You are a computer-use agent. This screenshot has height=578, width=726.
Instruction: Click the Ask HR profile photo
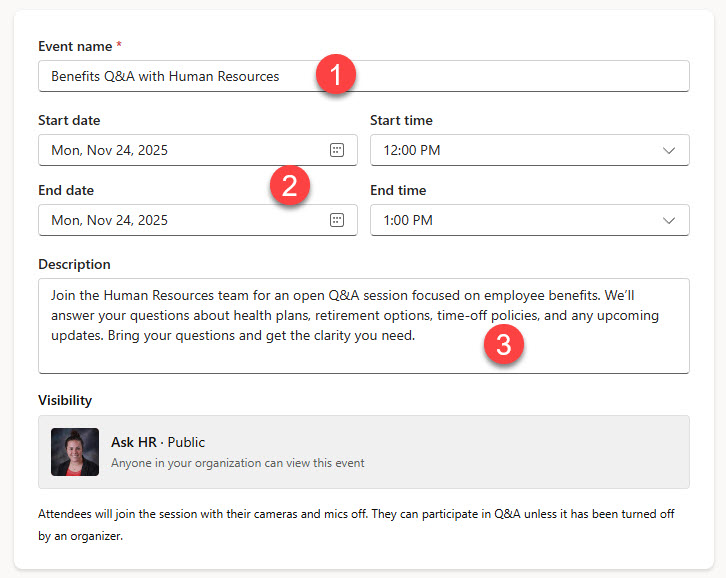tap(75, 452)
